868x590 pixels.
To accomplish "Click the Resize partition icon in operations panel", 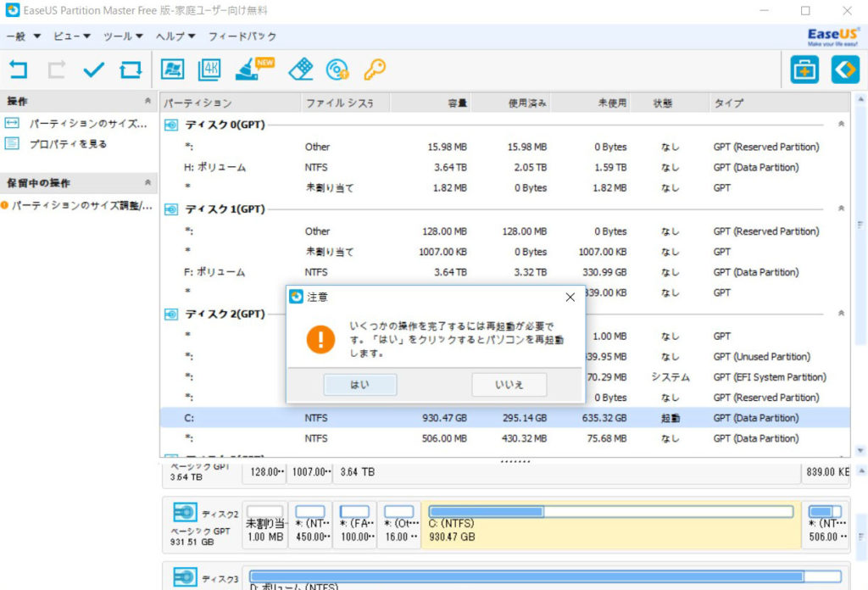I will tap(12, 123).
